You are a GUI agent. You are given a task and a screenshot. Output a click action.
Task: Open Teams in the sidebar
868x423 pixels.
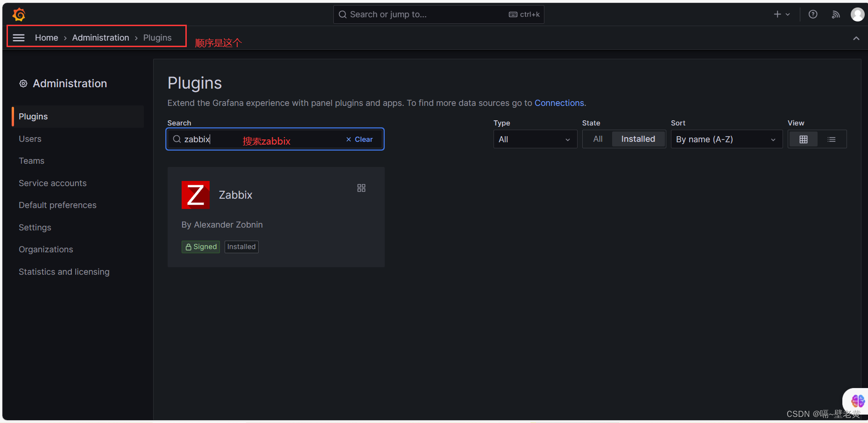coord(31,161)
